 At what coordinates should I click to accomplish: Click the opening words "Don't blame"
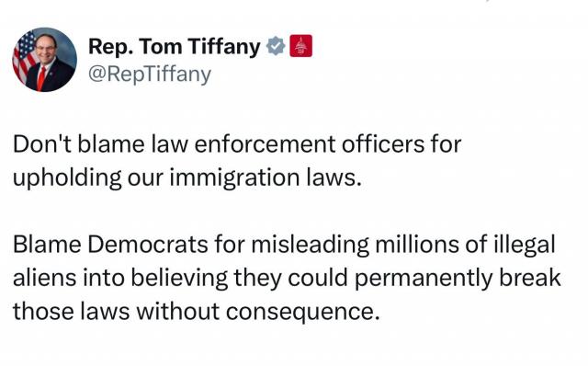79,144
